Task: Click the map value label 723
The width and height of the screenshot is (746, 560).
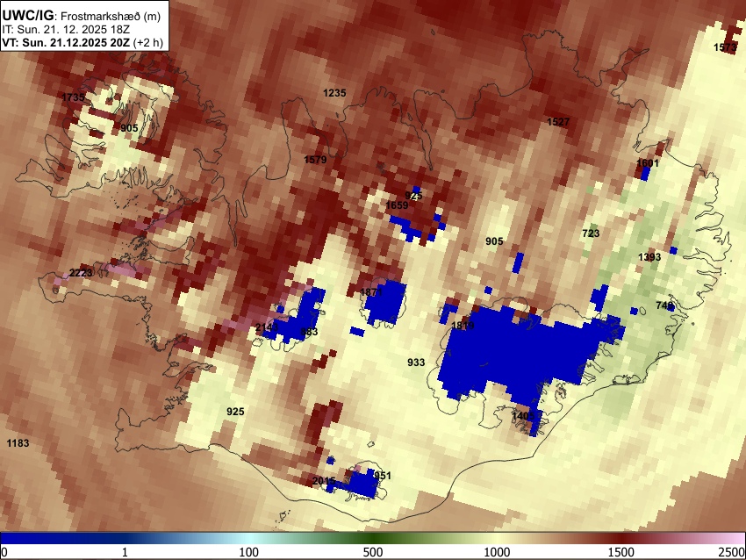Action: click(591, 233)
